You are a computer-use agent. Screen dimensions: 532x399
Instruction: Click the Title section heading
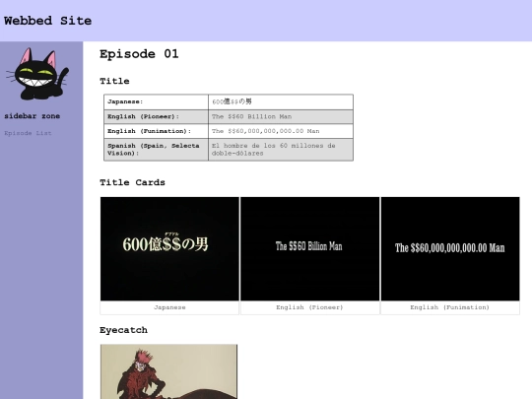114,81
